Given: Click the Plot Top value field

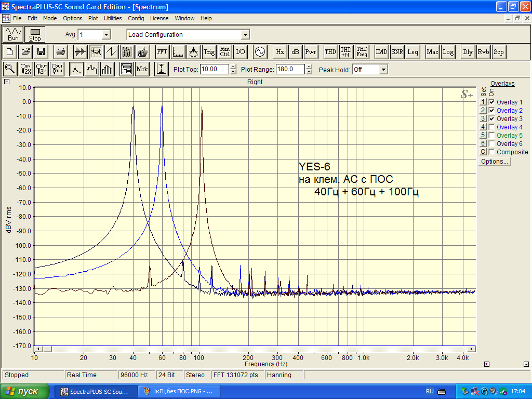Looking at the screenshot, I should [x=215, y=69].
